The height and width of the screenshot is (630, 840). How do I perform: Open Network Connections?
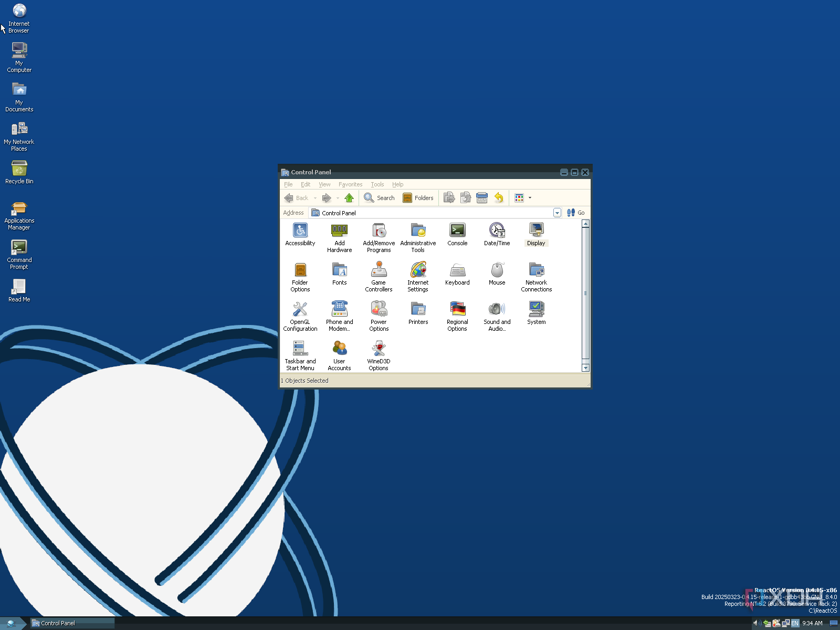tap(536, 277)
